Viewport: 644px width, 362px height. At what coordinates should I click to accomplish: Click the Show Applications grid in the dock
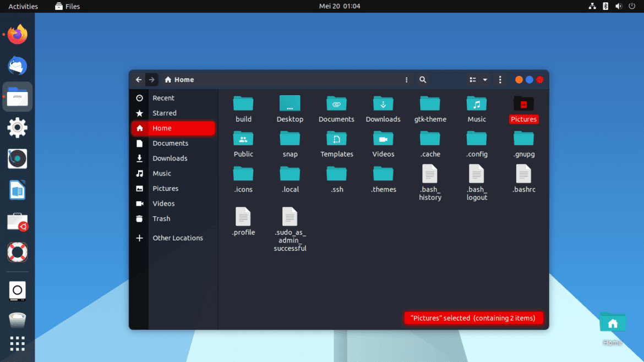17,343
